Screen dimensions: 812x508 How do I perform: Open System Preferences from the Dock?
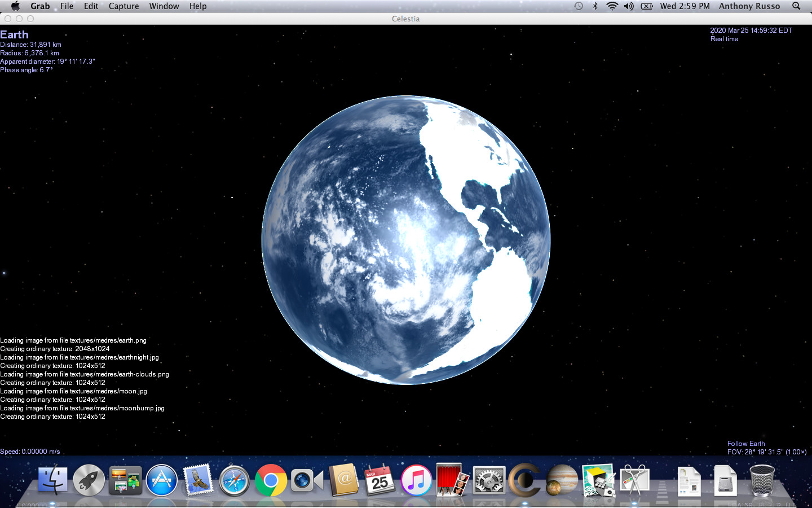(488, 480)
